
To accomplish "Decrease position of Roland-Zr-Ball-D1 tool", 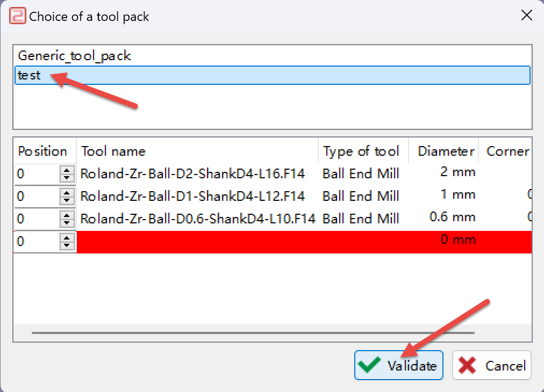I will [x=67, y=200].
